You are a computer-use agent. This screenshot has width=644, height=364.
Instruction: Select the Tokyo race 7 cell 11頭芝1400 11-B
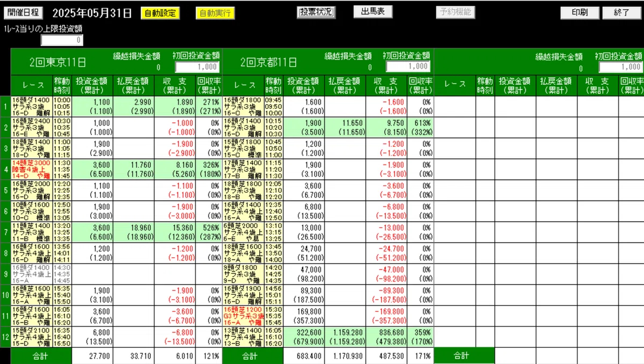coord(32,232)
